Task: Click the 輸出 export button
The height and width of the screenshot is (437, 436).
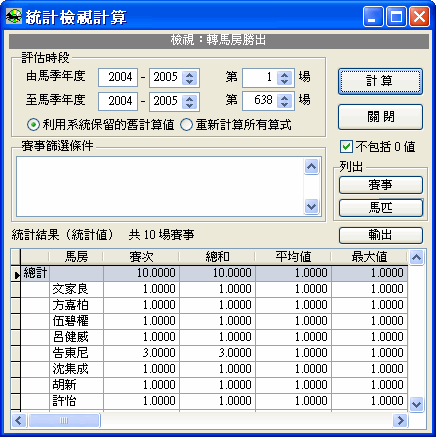Action: 381,235
